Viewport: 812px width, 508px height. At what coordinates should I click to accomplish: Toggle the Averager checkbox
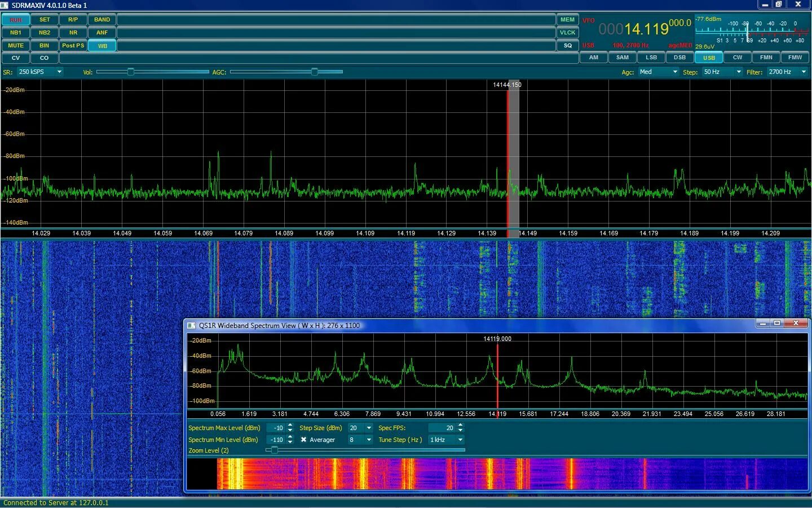click(x=303, y=440)
